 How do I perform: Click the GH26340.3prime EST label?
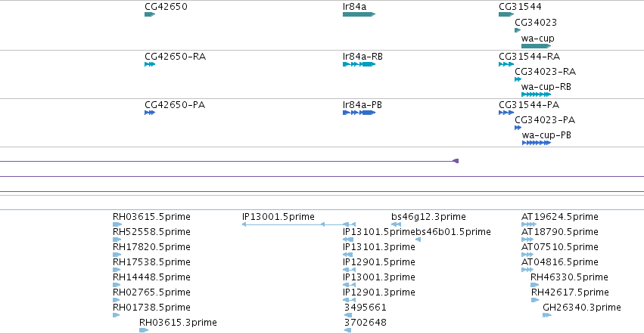click(x=582, y=307)
